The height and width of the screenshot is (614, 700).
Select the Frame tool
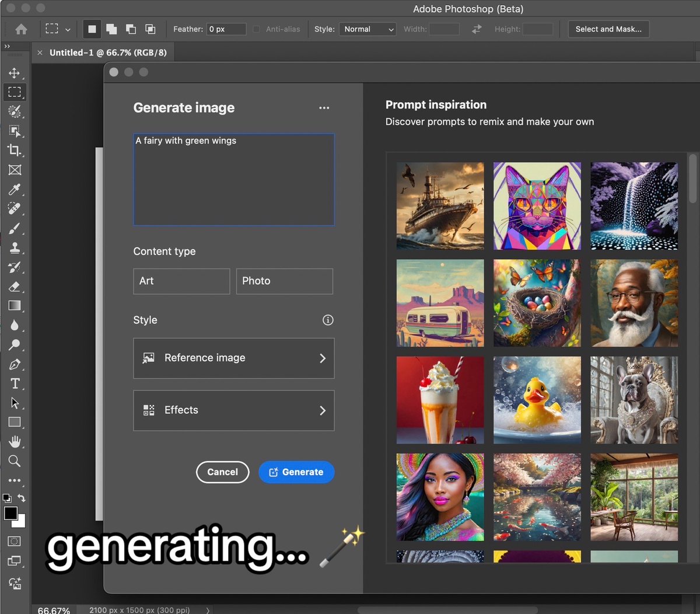(15, 170)
